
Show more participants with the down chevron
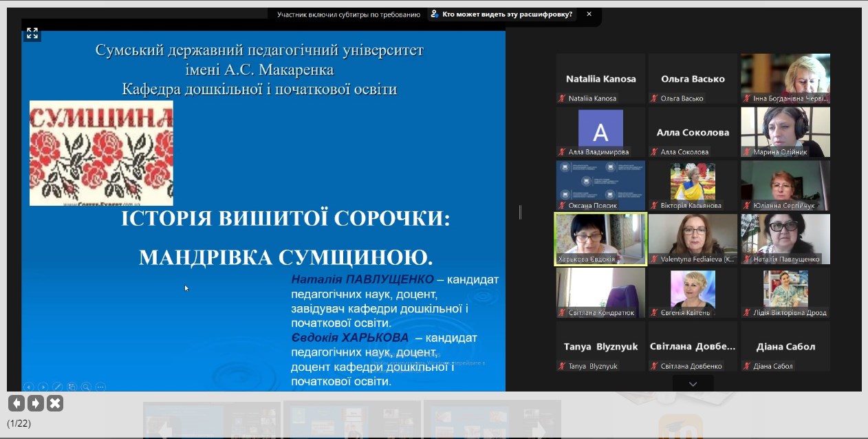693,384
